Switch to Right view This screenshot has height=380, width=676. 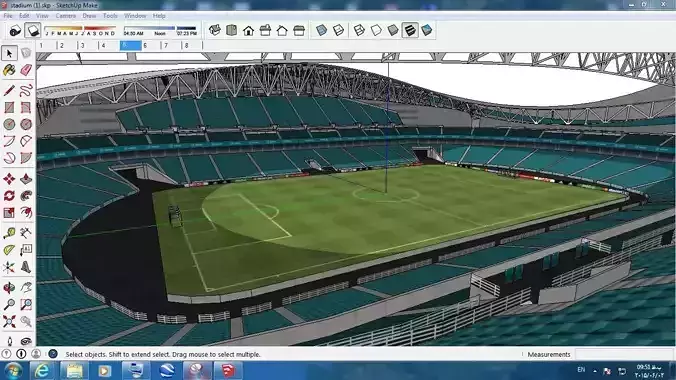[x=265, y=30]
